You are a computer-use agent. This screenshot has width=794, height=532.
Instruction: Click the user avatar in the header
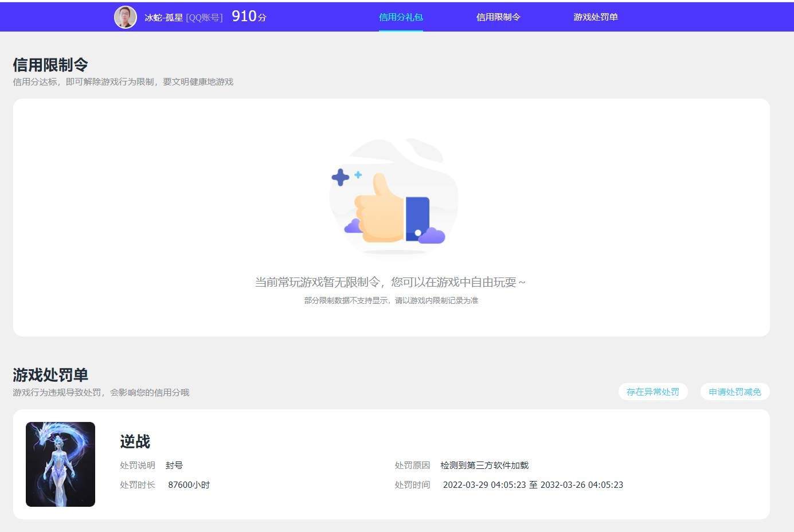[x=126, y=17]
